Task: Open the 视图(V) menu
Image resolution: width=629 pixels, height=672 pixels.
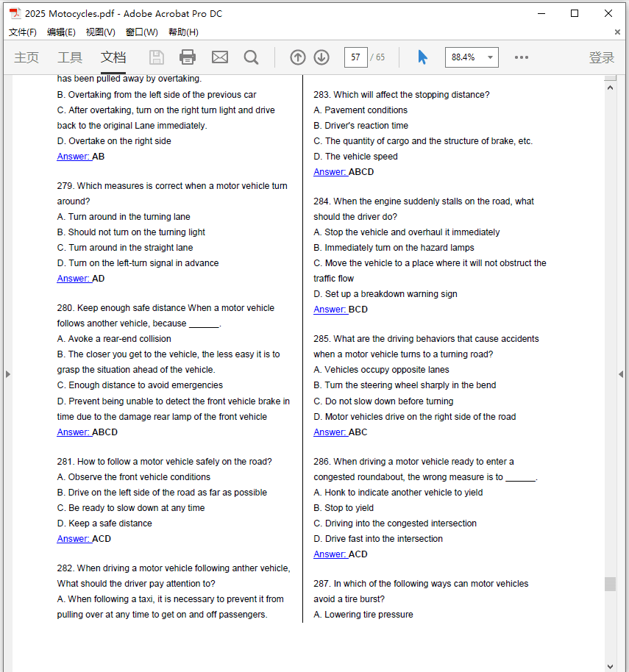Action: (100, 32)
